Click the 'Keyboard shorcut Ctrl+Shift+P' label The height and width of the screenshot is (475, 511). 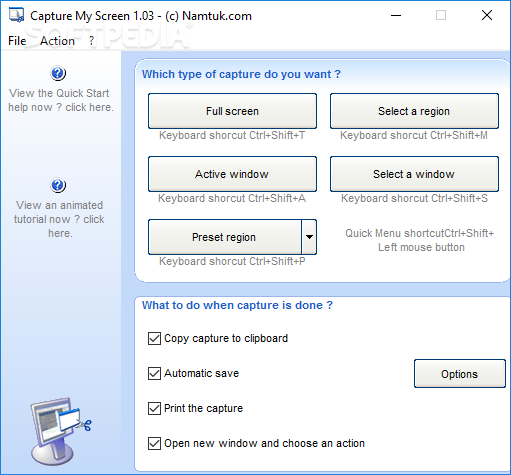pyautogui.click(x=232, y=261)
